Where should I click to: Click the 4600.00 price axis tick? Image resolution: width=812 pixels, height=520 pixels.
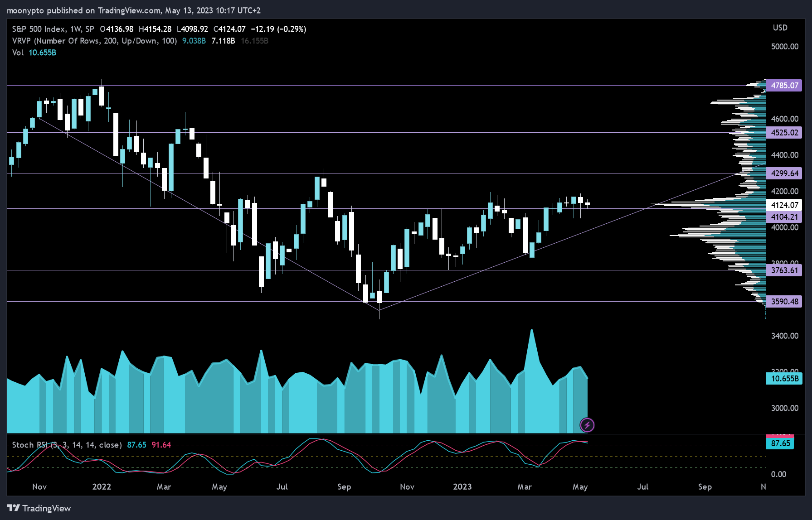(x=784, y=119)
